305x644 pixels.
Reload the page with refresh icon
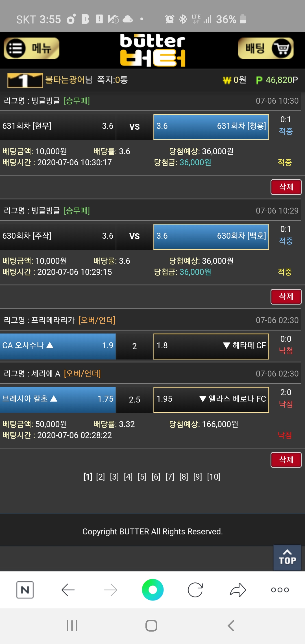[x=195, y=590]
